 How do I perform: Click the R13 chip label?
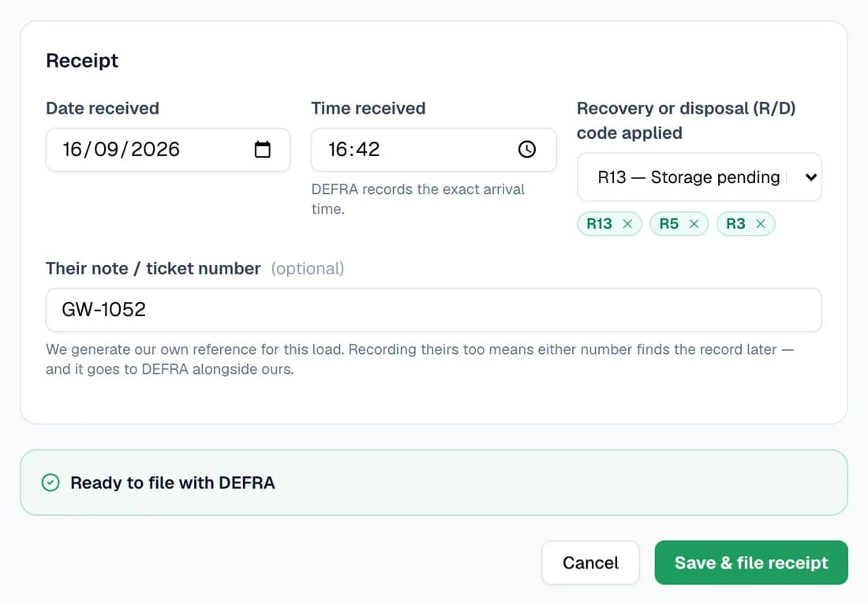coord(599,224)
